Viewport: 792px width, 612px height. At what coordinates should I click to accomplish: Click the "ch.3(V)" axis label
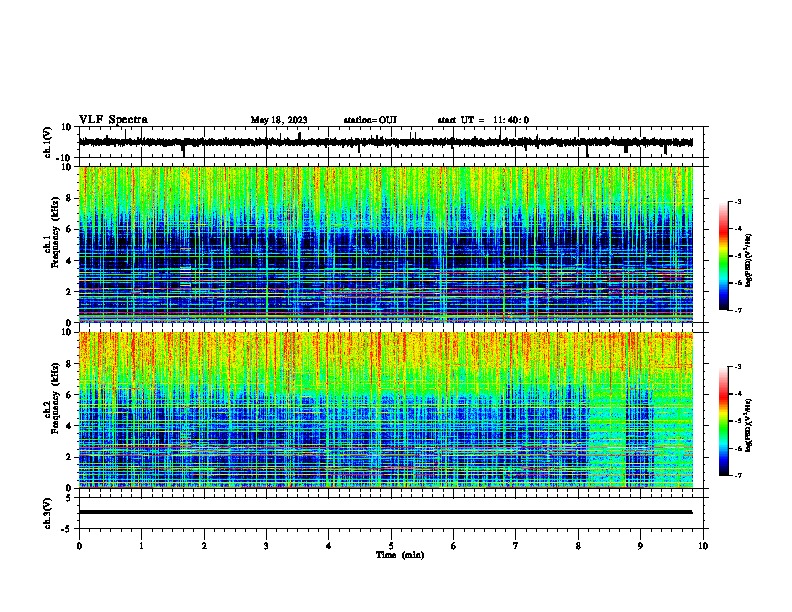coord(48,513)
